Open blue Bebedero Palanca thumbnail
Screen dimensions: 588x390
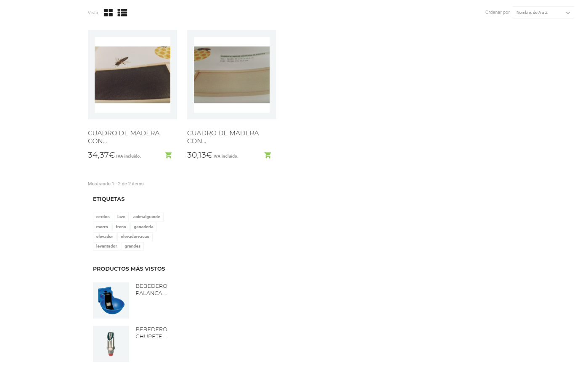(x=111, y=300)
